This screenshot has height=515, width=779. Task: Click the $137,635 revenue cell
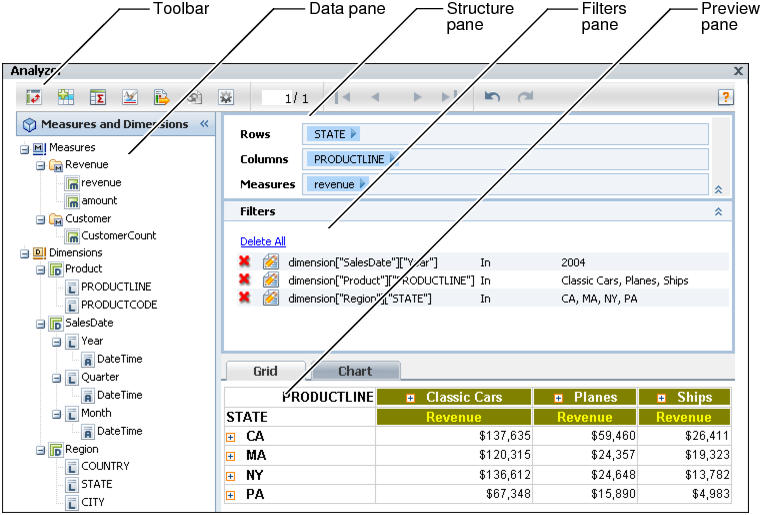point(454,436)
